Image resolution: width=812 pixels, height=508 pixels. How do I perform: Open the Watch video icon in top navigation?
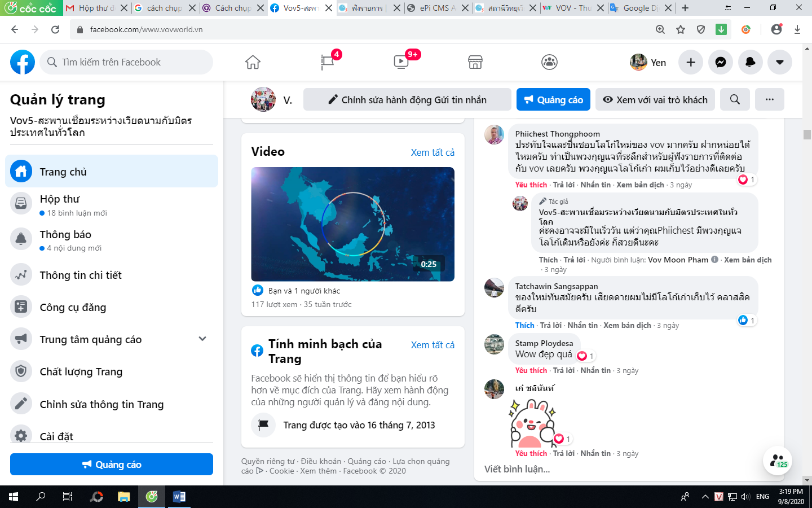[401, 62]
